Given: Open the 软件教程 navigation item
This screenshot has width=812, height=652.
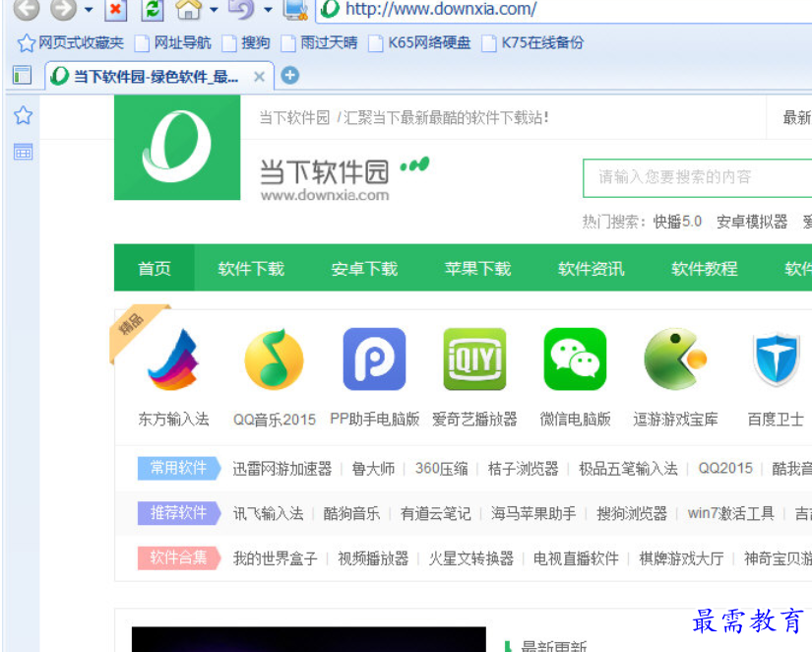Looking at the screenshot, I should [x=705, y=268].
